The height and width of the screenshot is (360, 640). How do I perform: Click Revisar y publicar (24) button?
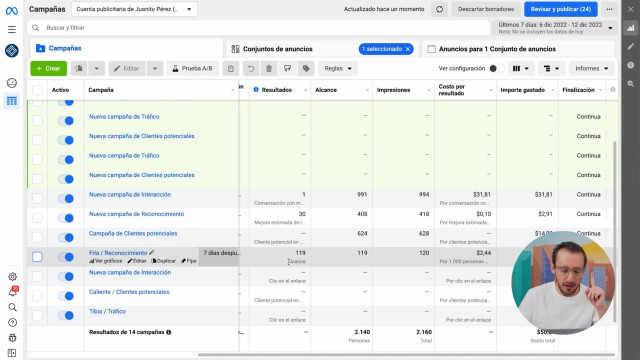pos(561,9)
